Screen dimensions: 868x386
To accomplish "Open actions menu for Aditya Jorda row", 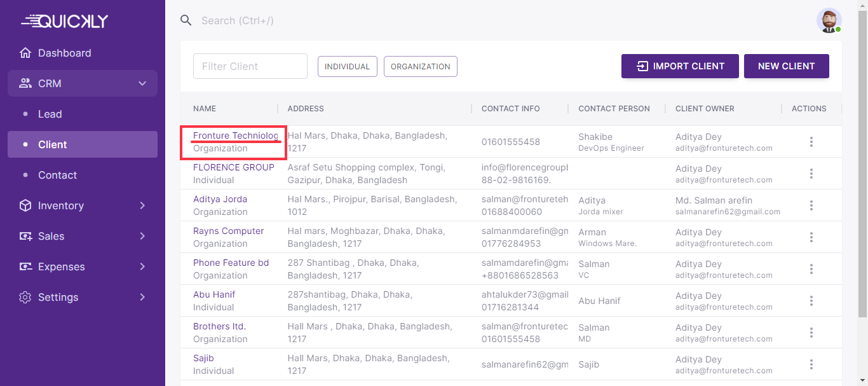I will [x=811, y=205].
